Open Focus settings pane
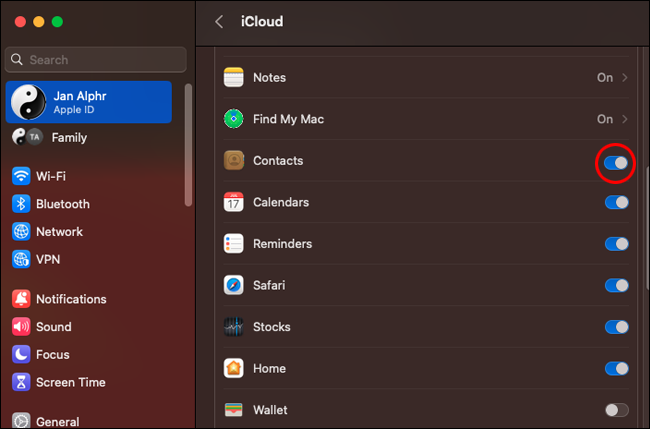650x429 pixels. click(89, 354)
